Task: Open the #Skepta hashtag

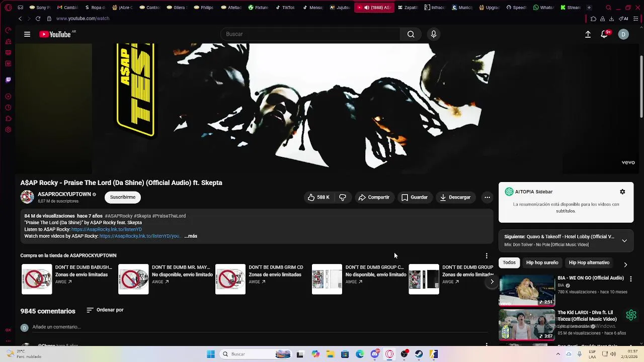Action: pos(142,216)
